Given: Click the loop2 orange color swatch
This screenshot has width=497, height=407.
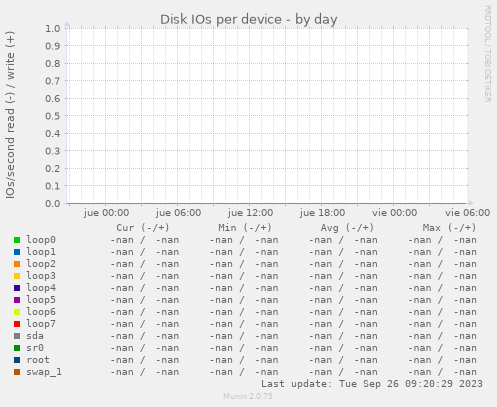Looking at the screenshot, I should (x=17, y=264).
